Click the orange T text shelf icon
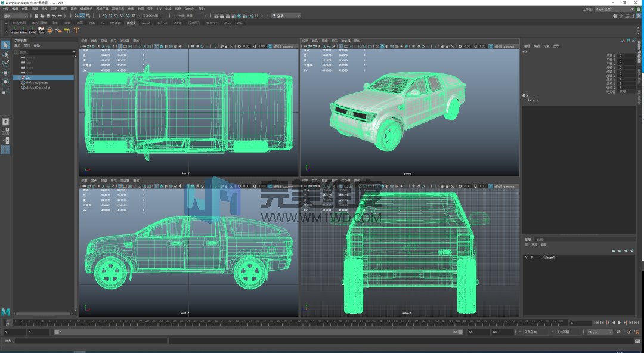The image size is (644, 353). (x=76, y=30)
